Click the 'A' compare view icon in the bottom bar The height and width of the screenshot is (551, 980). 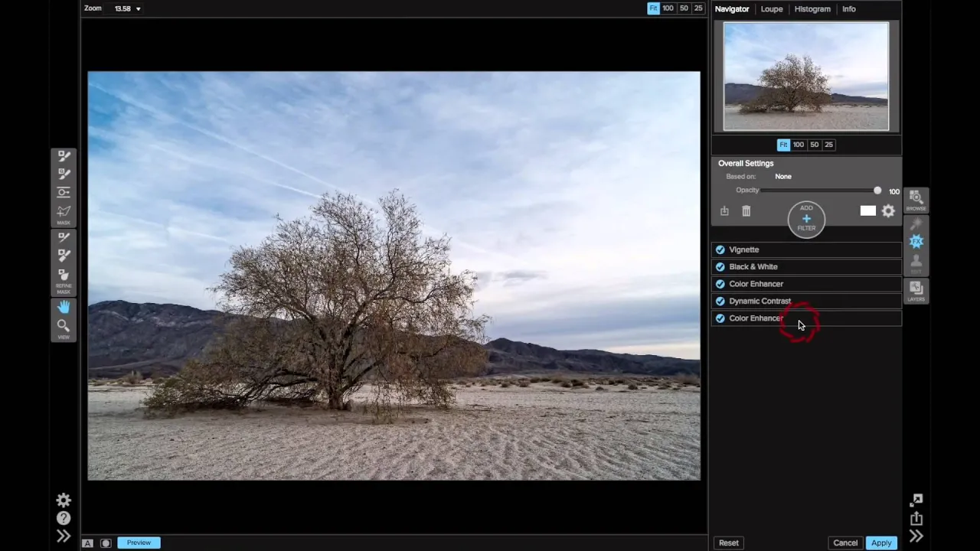(88, 543)
